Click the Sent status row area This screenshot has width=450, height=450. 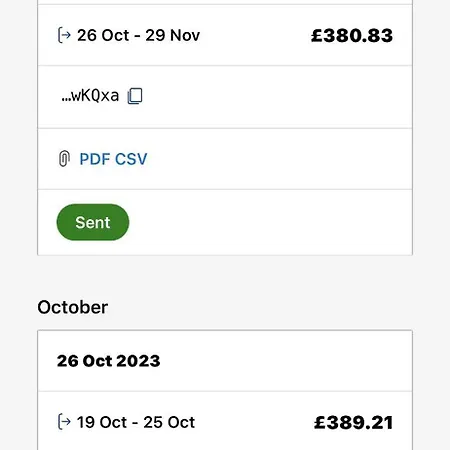tap(225, 222)
